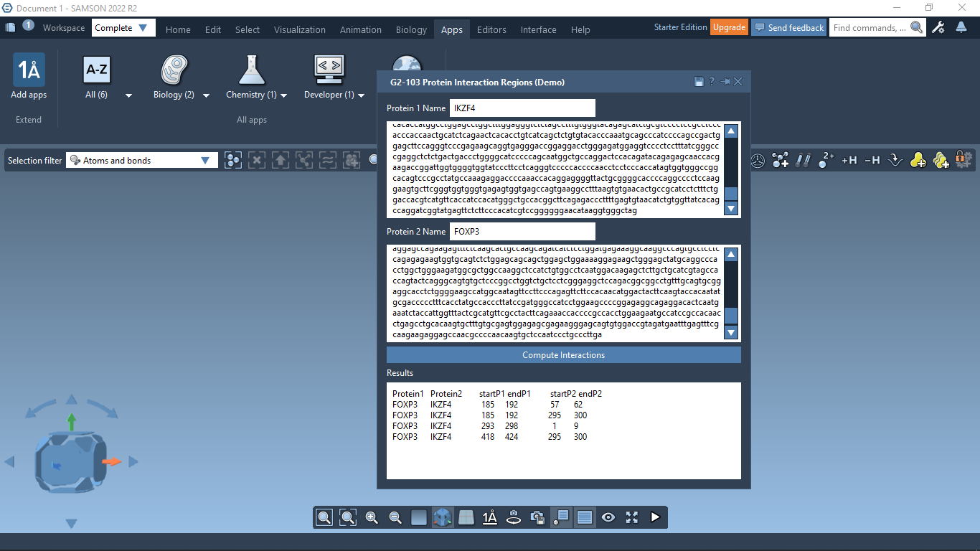Toggle fullscreen mode in bottom toolbar
This screenshot has height=551, width=980.
(632, 517)
